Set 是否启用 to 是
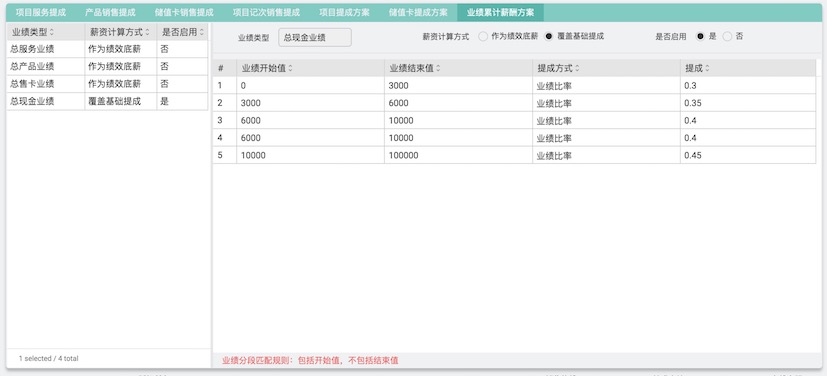Viewport: 827px width, 376px height. click(700, 36)
